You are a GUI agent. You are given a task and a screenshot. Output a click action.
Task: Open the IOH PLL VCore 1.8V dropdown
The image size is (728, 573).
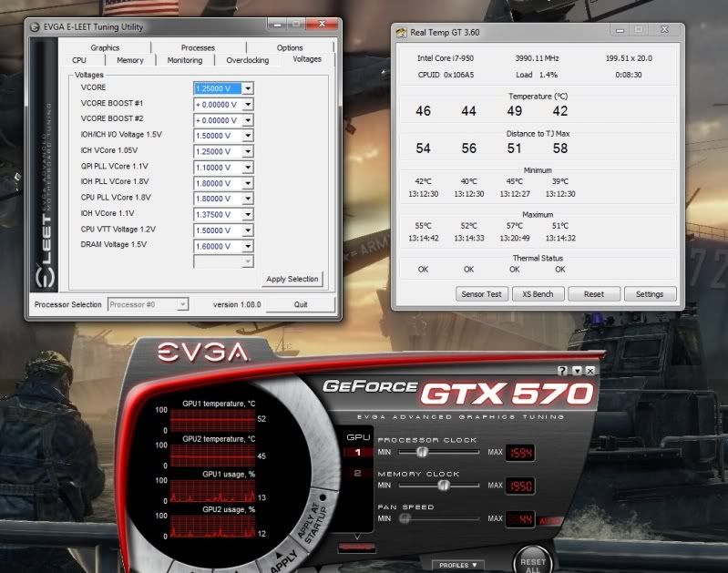[x=248, y=183]
